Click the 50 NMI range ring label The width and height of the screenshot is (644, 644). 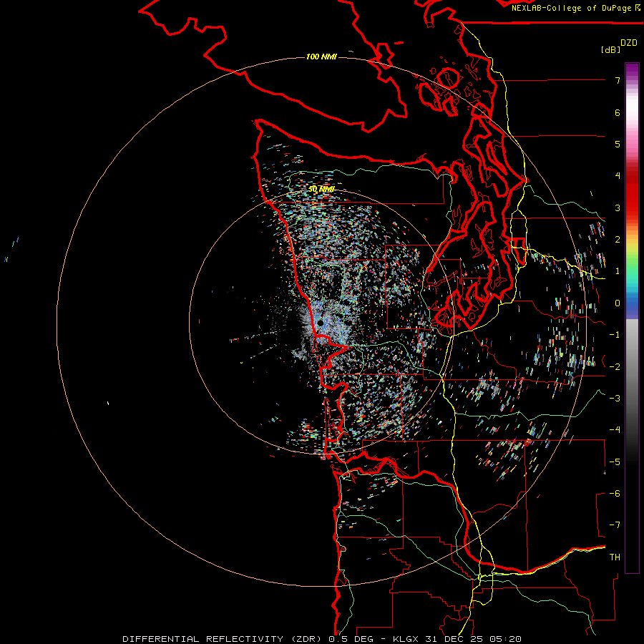coord(321,190)
